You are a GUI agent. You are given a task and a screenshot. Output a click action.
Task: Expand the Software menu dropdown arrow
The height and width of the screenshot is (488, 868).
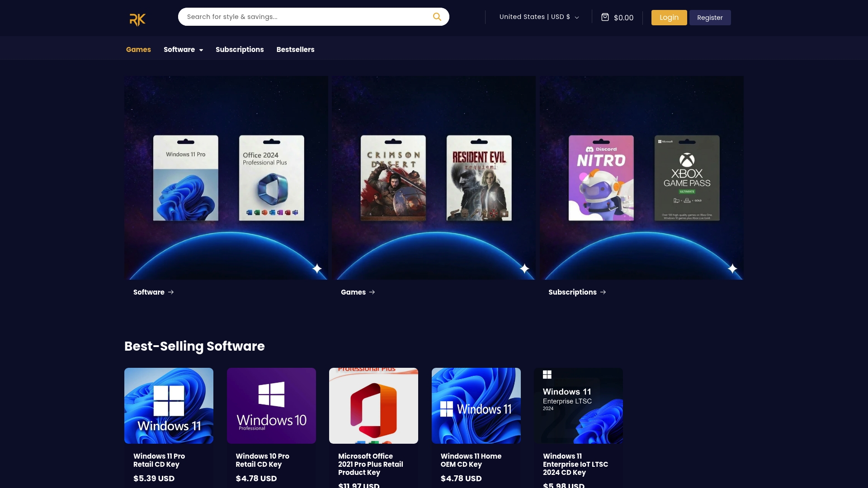[201, 50]
